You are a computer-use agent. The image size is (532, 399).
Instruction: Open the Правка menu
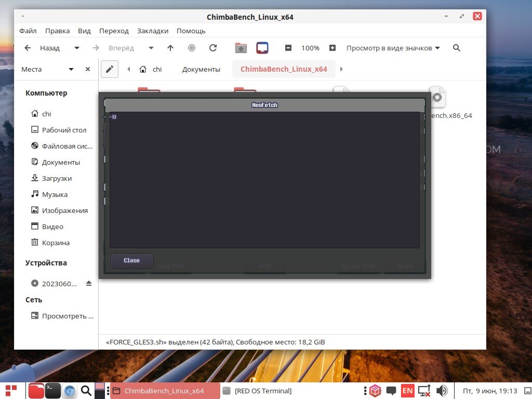[57, 31]
